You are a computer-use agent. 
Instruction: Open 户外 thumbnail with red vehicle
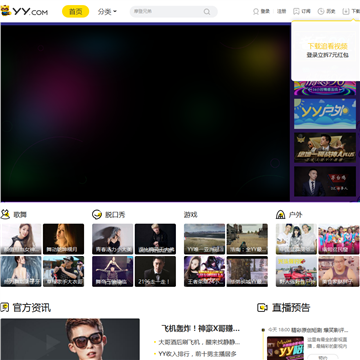(296, 271)
